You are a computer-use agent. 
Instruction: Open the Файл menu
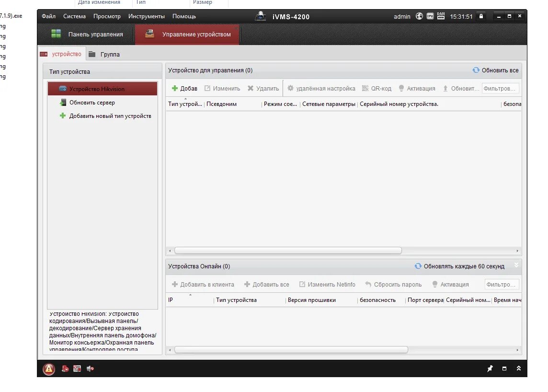(x=48, y=16)
